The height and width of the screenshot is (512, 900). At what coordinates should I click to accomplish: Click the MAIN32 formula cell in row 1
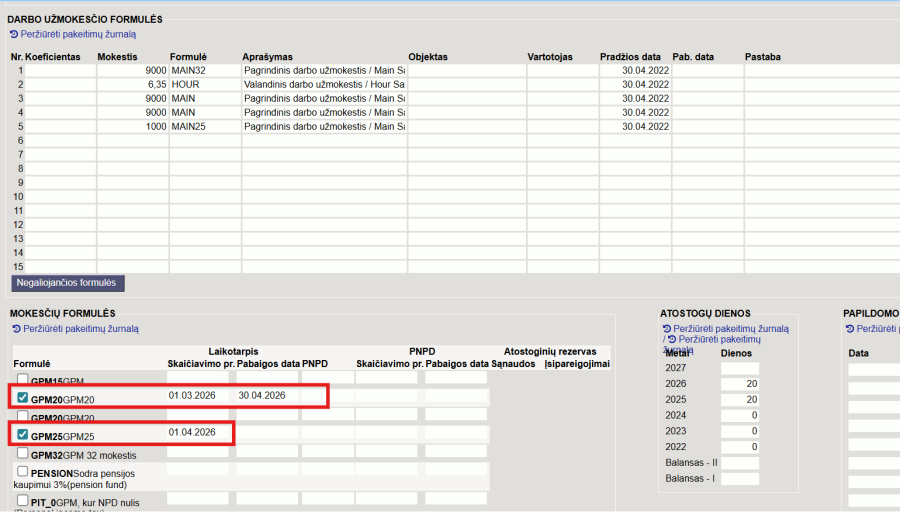click(x=204, y=71)
